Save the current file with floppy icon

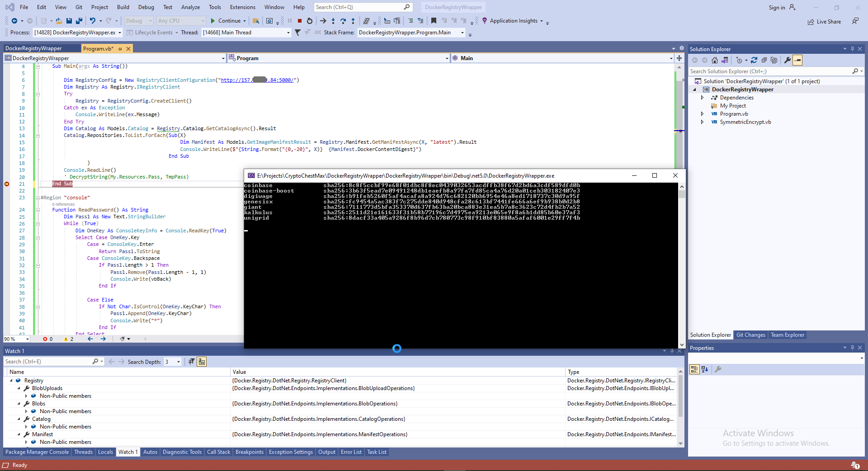click(69, 21)
